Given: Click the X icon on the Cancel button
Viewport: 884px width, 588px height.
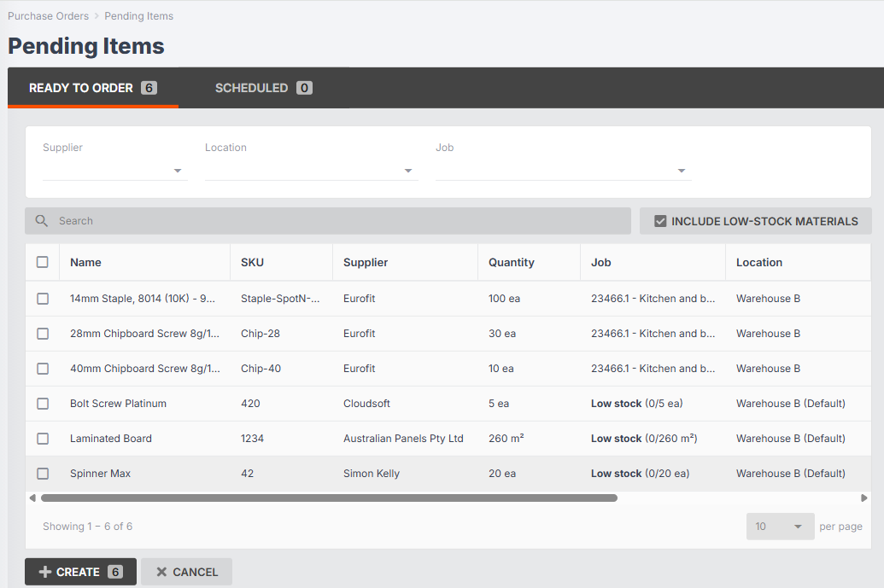Looking at the screenshot, I should tap(161, 573).
